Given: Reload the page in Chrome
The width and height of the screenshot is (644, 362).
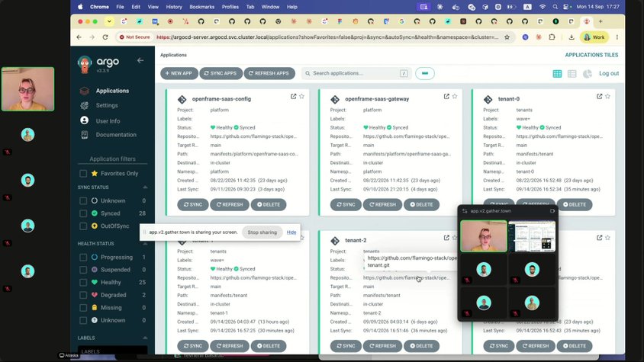Looking at the screenshot, I should (x=105, y=37).
